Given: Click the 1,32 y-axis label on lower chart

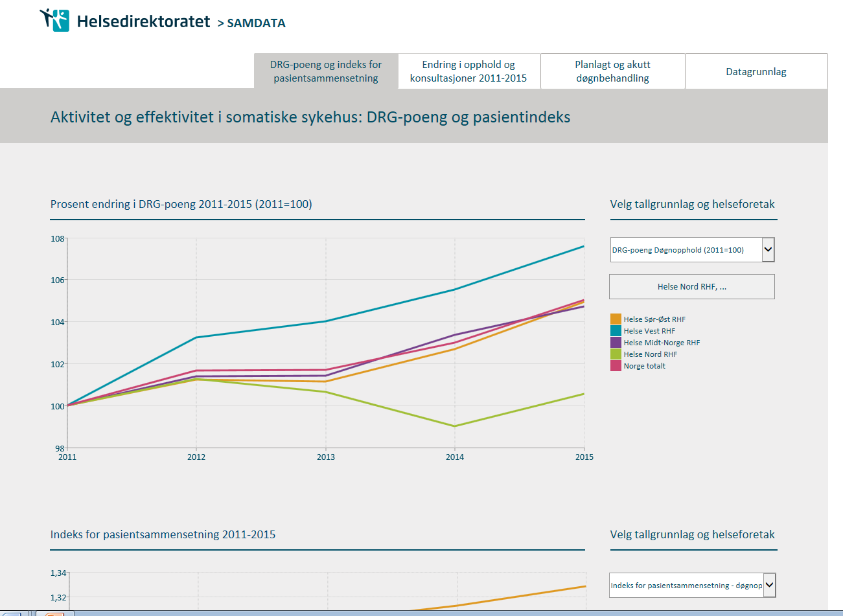Looking at the screenshot, I should tap(58, 597).
